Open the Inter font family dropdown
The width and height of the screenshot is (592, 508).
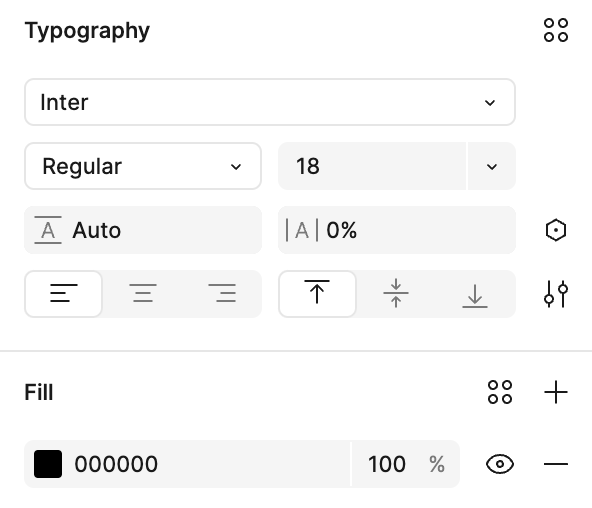tap(270, 102)
